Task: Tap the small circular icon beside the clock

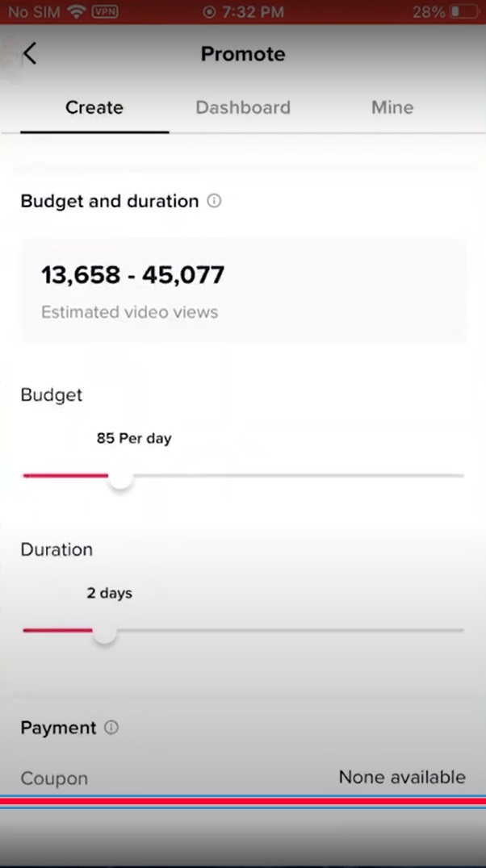Action: [209, 12]
